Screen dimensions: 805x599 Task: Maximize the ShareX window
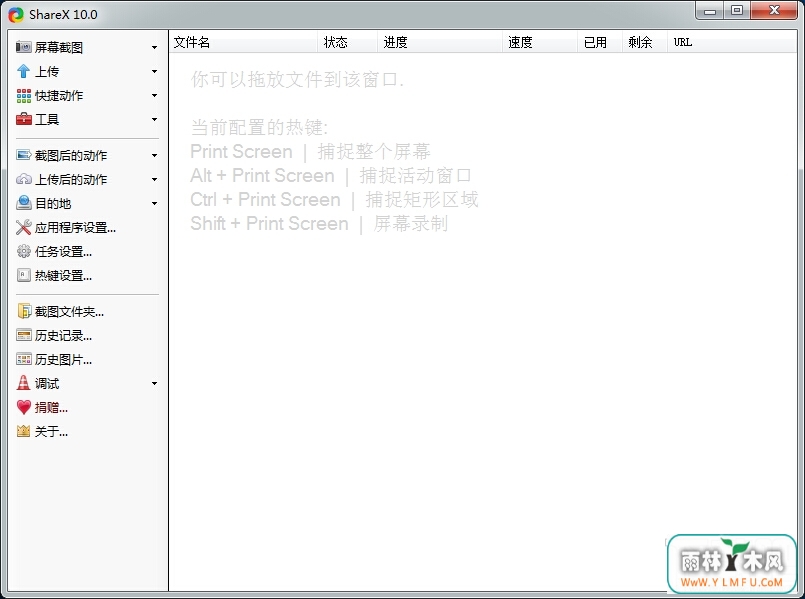(737, 11)
